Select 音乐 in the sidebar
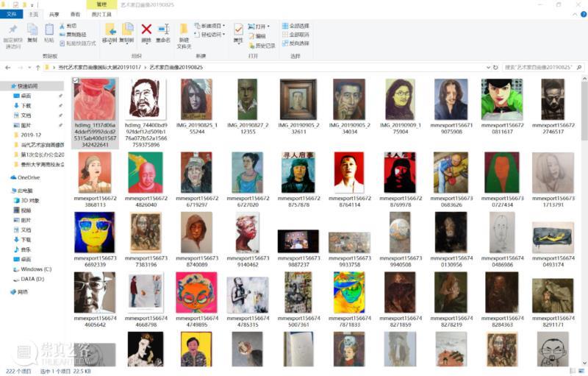Viewport: 588px width, 376px height. [x=23, y=249]
